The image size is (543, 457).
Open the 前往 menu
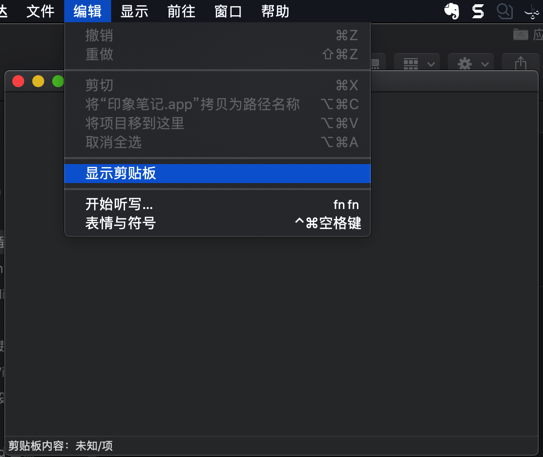(181, 11)
